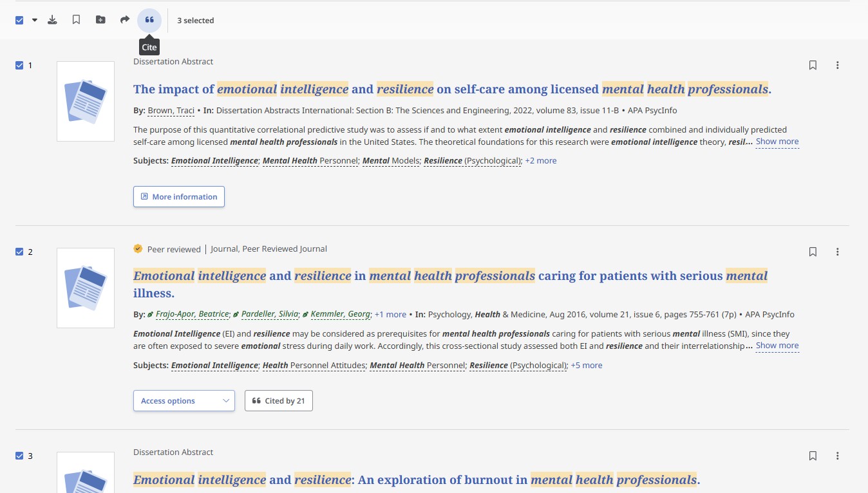Open title about caring for patients with serious mental illness
The height and width of the screenshot is (493, 868).
pos(450,284)
